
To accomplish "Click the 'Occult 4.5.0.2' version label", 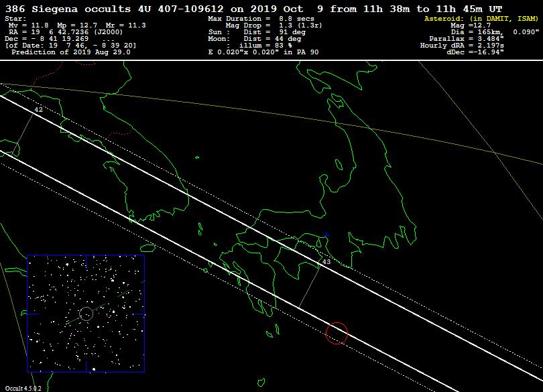I will (23, 388).
